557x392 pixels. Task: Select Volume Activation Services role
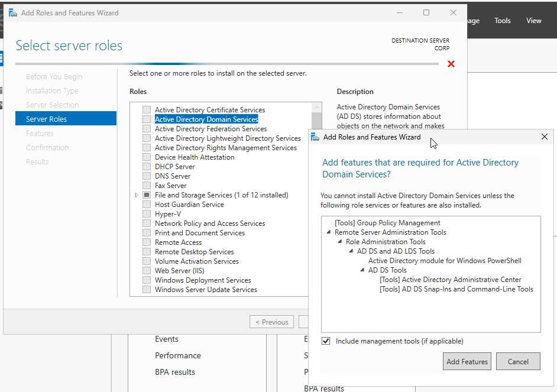pyautogui.click(x=197, y=261)
